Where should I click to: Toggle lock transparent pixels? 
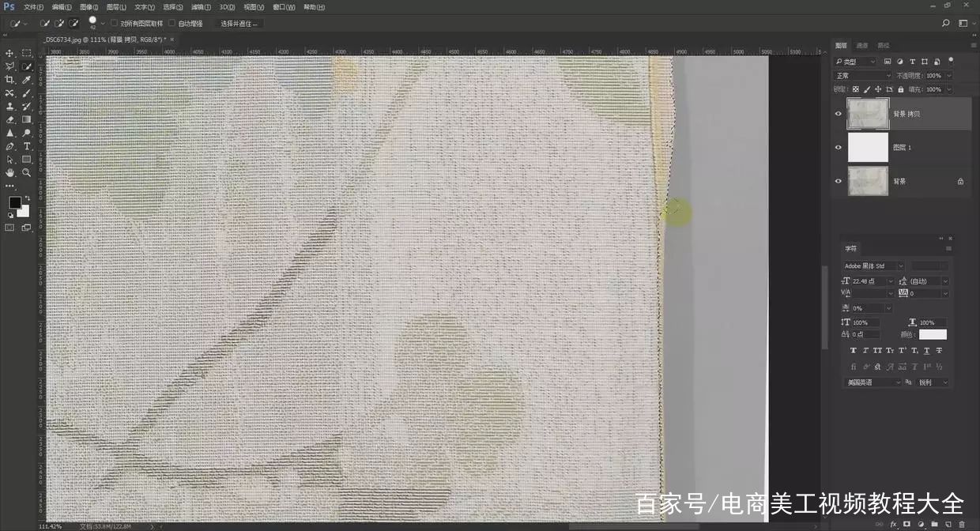(856, 89)
